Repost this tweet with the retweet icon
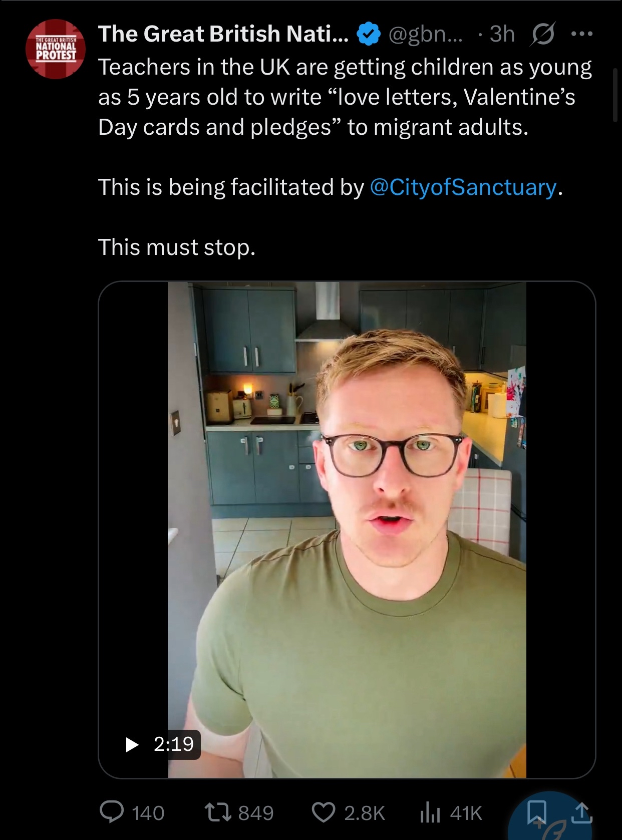This screenshot has height=840, width=622. click(218, 812)
